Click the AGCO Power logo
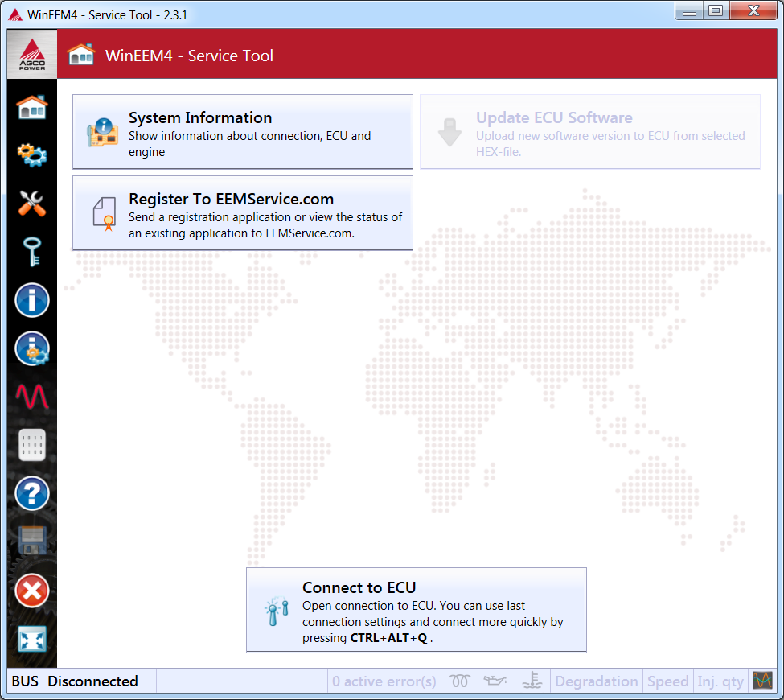The width and height of the screenshot is (784, 700). coord(32,55)
